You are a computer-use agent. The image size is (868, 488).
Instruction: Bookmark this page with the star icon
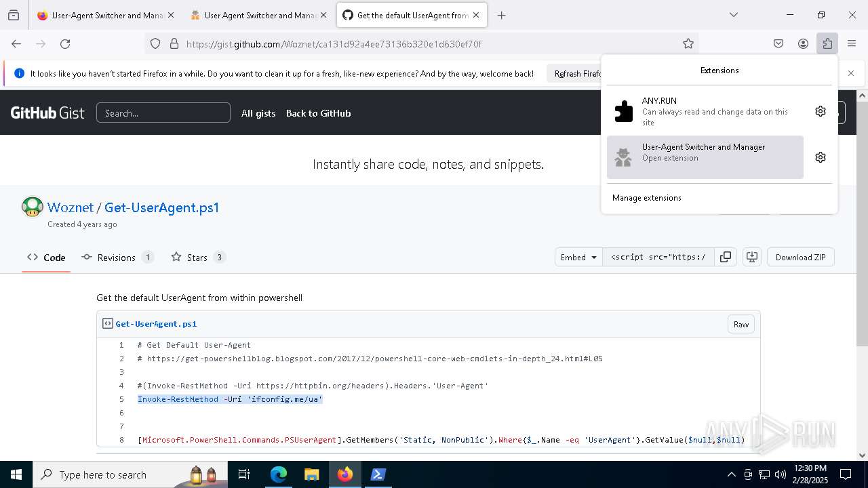tap(688, 43)
